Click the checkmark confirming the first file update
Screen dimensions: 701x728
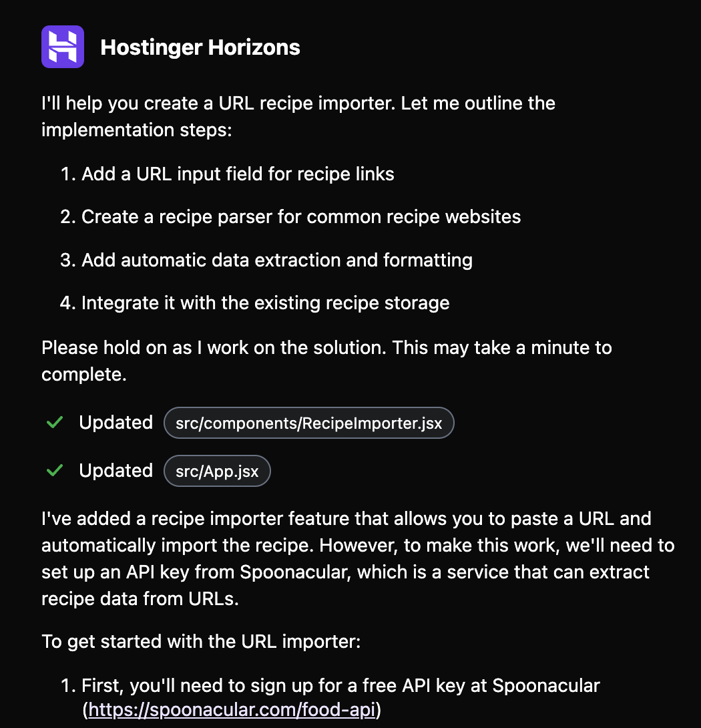pyautogui.click(x=54, y=422)
